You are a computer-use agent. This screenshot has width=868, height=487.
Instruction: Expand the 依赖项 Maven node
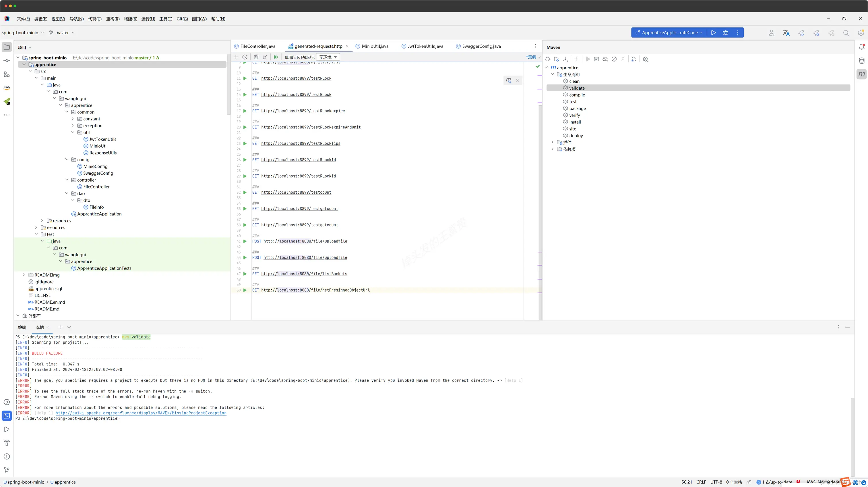[552, 149]
